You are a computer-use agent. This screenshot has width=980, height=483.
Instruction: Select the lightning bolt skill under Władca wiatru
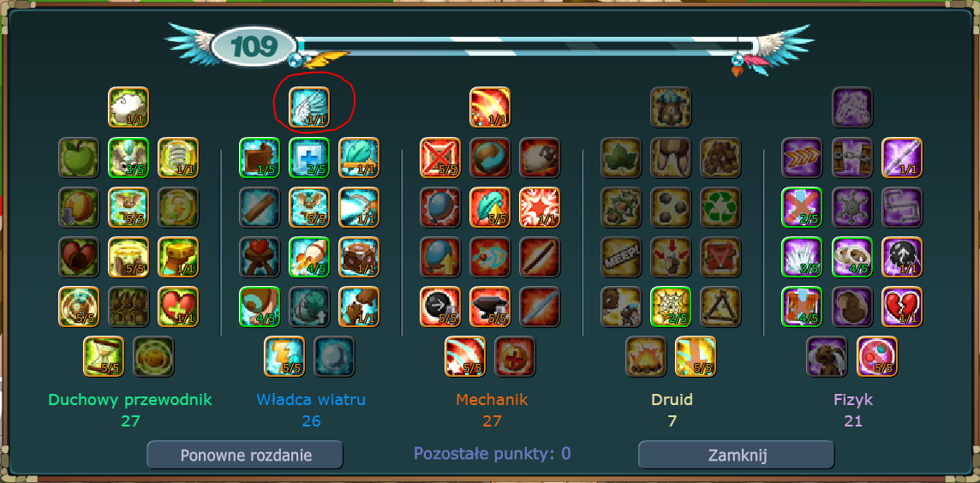(284, 356)
